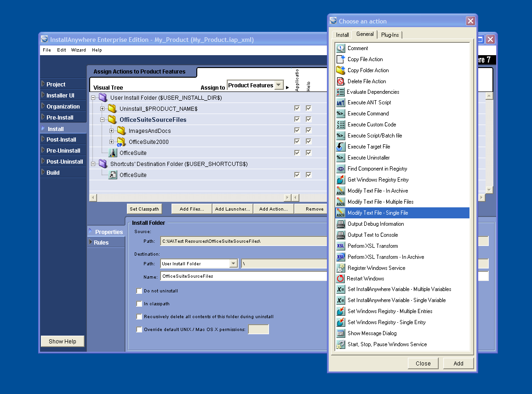532x394 pixels.
Task: Open the User Install Folder path dropdown
Action: click(x=233, y=264)
